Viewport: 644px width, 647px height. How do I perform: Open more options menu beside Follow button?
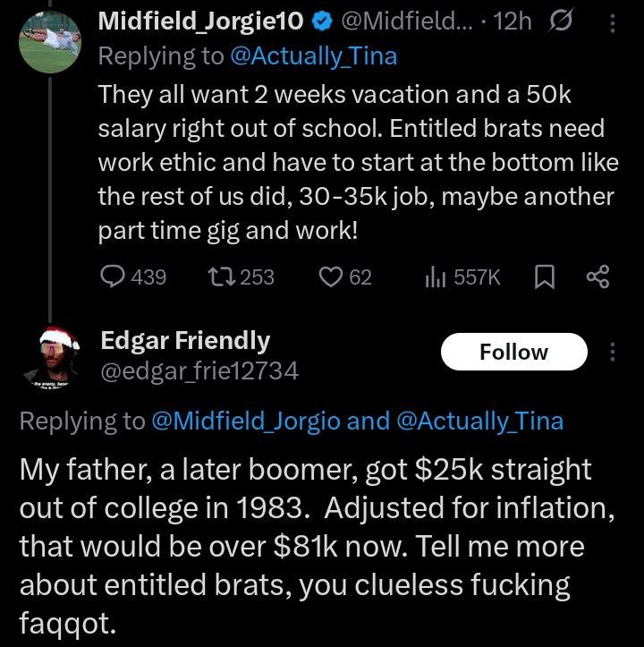click(613, 352)
